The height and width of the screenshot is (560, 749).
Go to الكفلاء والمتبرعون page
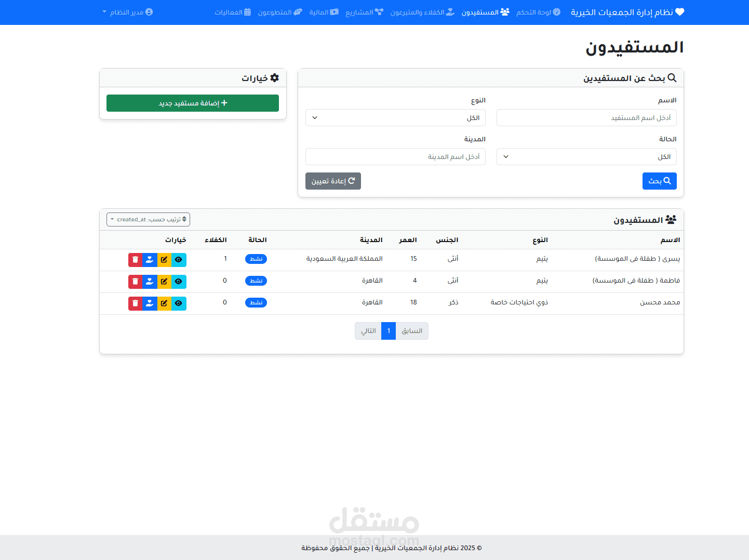pyautogui.click(x=422, y=12)
